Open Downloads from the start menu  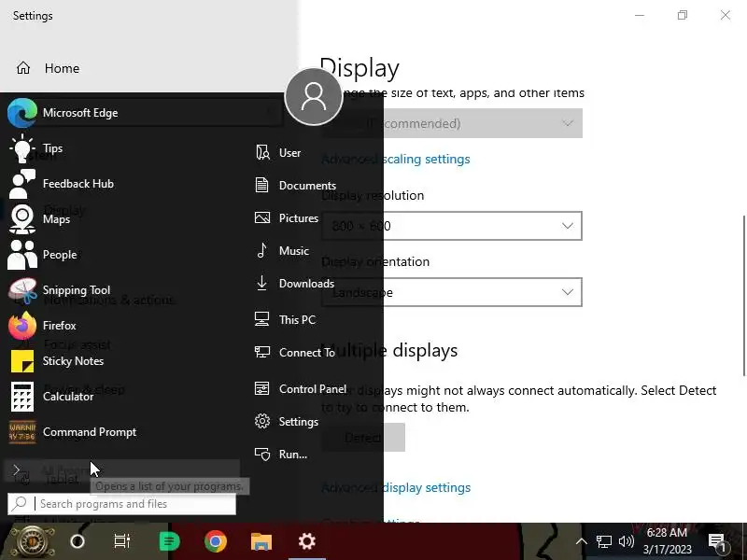(x=294, y=284)
